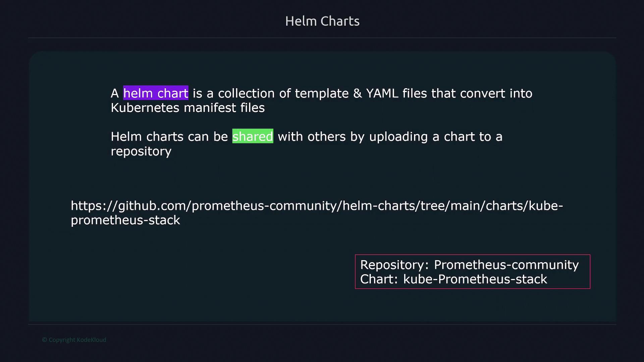This screenshot has width=644, height=362.
Task: Click the "Copyright KodeKloud" footer text
Action: click(77, 340)
